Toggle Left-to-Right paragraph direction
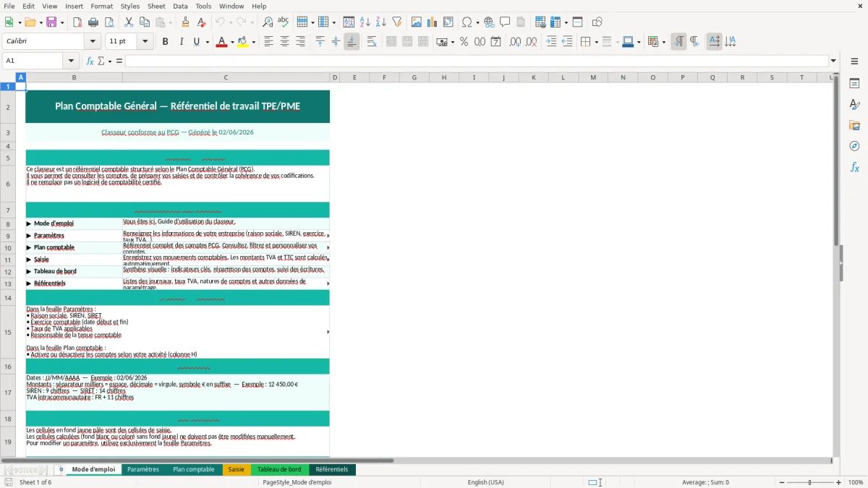 678,42
